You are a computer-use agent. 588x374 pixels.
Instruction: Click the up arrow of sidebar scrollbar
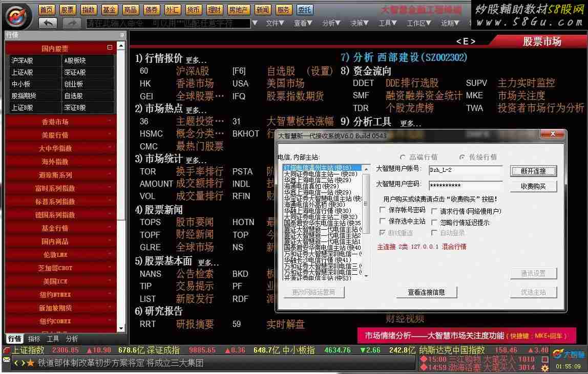click(x=121, y=46)
